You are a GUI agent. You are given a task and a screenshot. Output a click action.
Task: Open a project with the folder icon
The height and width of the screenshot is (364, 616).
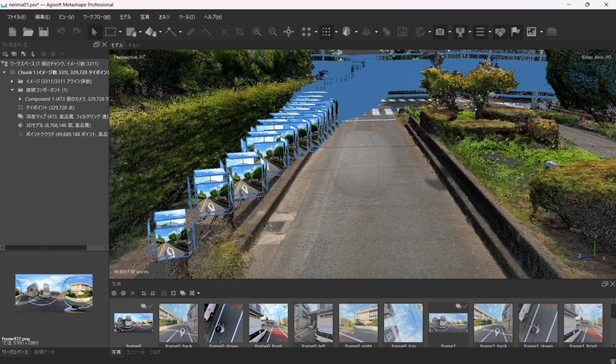click(28, 32)
